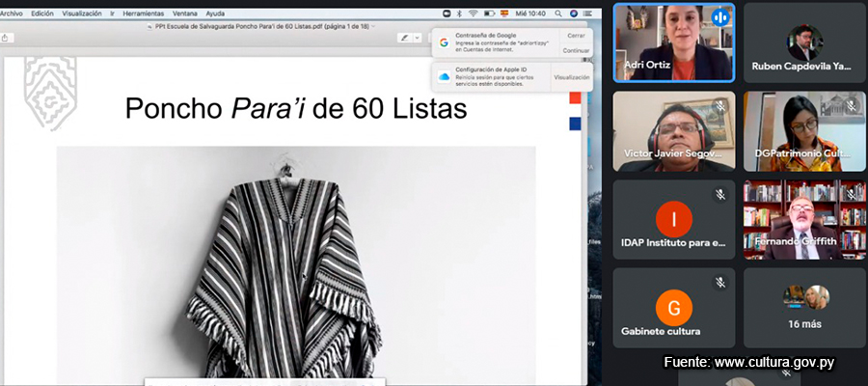The height and width of the screenshot is (386, 868).
Task: Open the Wi-Fi status icon
Action: click(x=473, y=14)
